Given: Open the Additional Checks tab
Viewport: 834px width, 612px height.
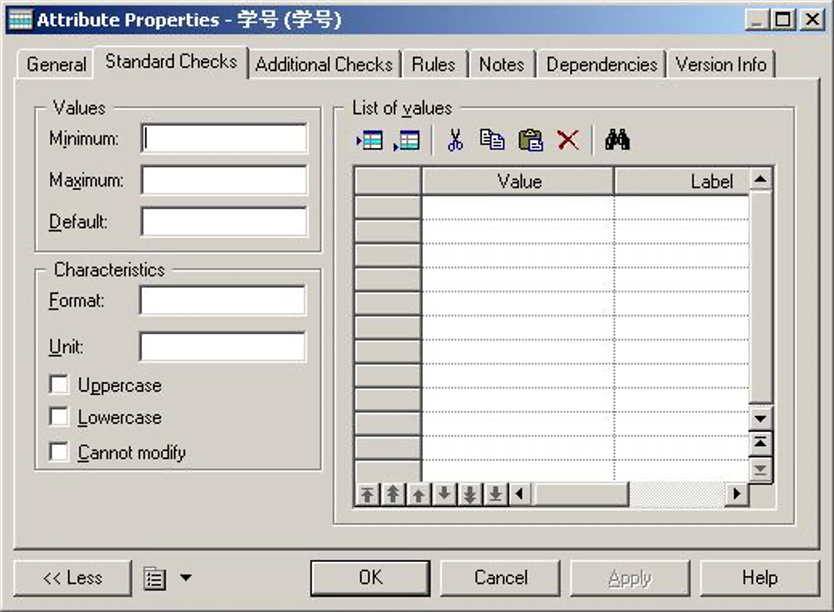Looking at the screenshot, I should (x=324, y=65).
